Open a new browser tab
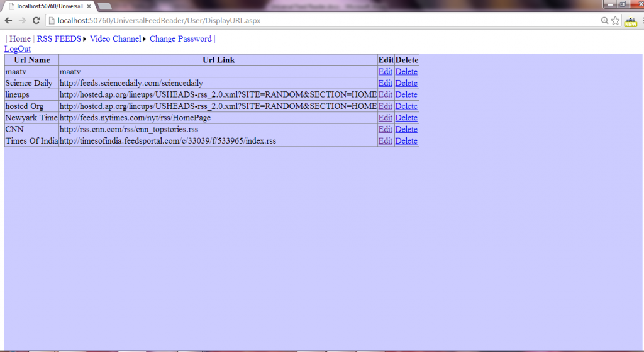Screen dimensions: 644x352 (105, 6)
